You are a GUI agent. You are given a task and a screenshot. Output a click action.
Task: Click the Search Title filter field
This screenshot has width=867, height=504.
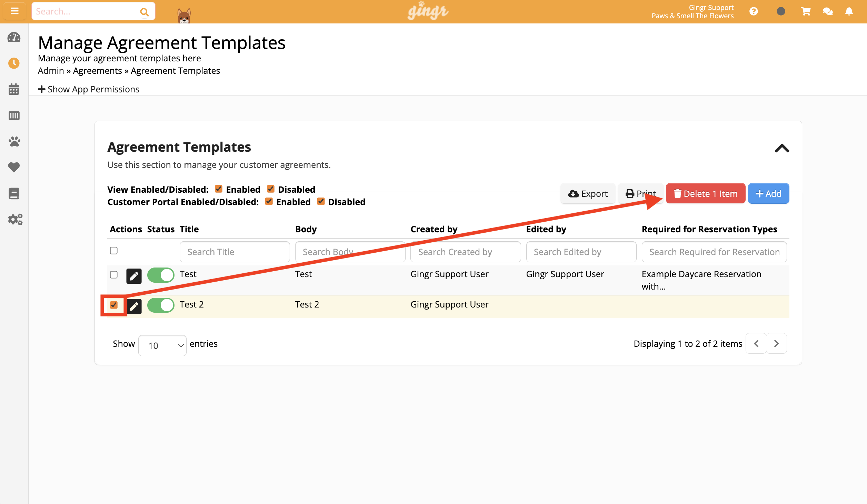coord(235,252)
